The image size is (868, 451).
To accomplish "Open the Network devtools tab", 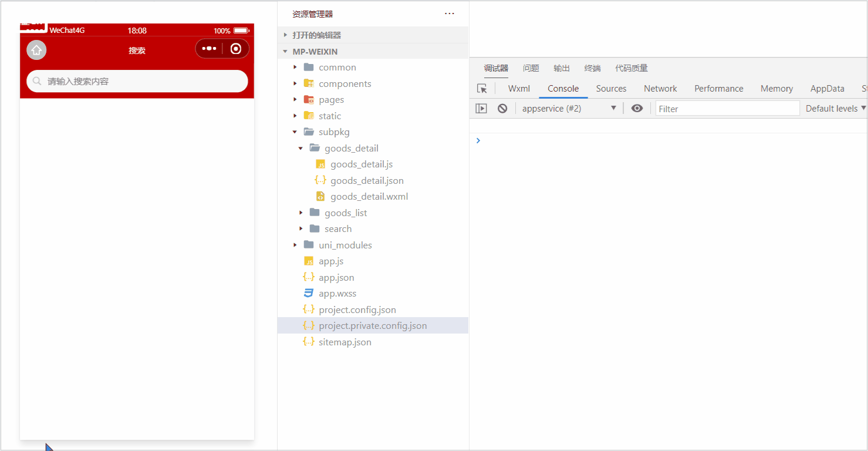I will tap(660, 89).
